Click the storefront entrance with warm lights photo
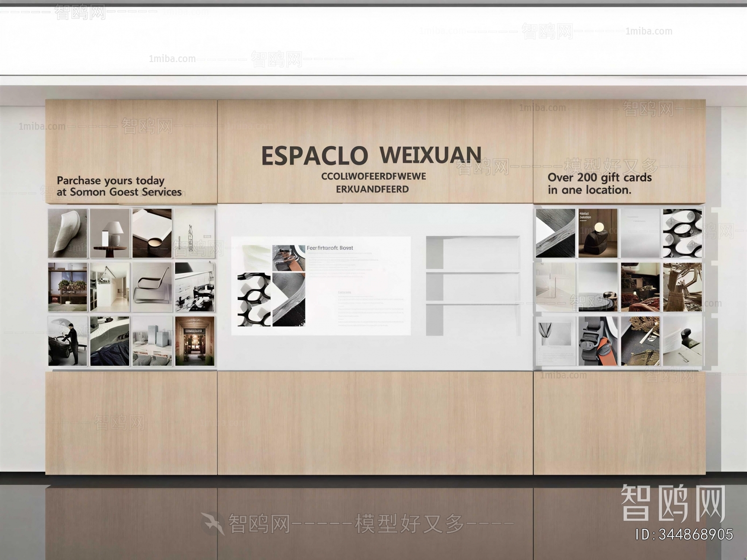 pos(195,341)
